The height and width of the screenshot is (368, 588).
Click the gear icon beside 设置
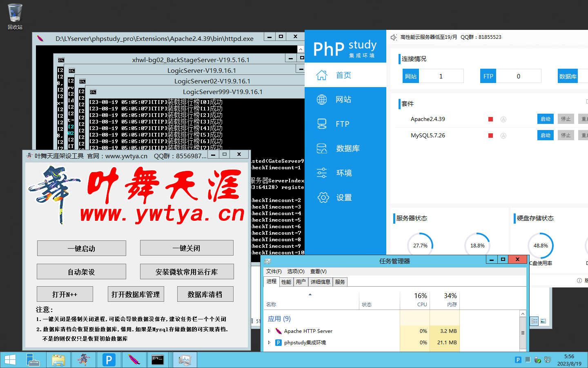coord(323,197)
